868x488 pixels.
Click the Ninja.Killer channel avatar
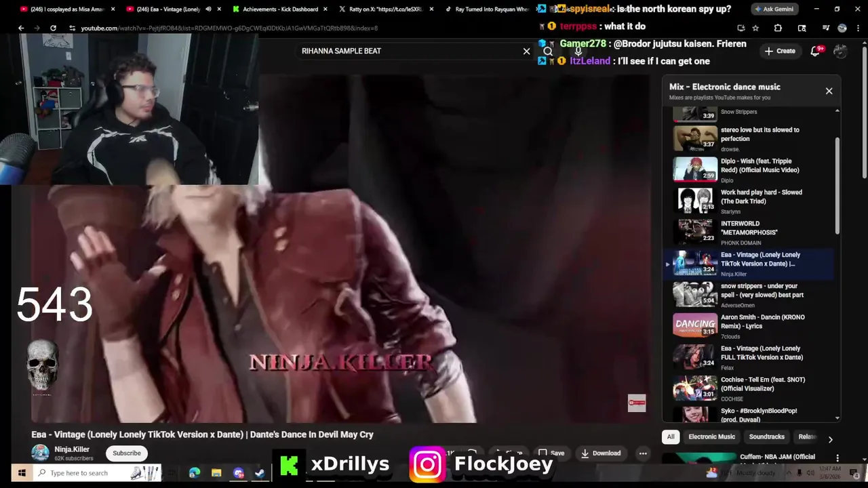pyautogui.click(x=41, y=453)
